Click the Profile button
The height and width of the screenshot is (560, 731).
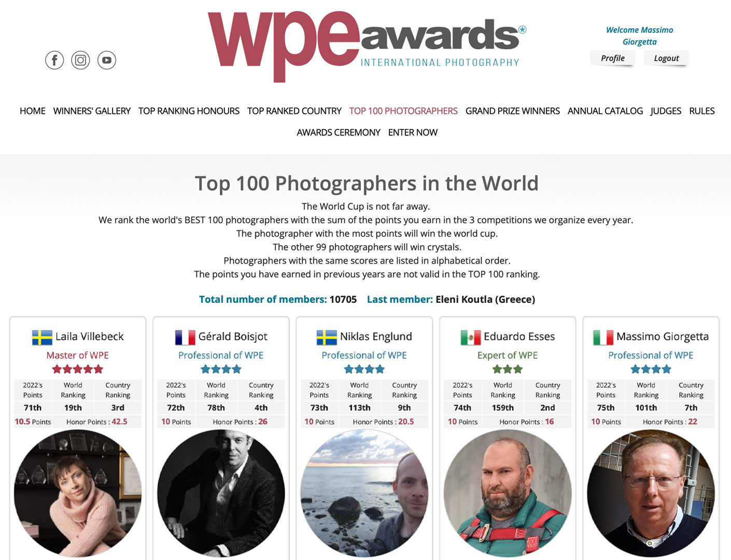(613, 58)
